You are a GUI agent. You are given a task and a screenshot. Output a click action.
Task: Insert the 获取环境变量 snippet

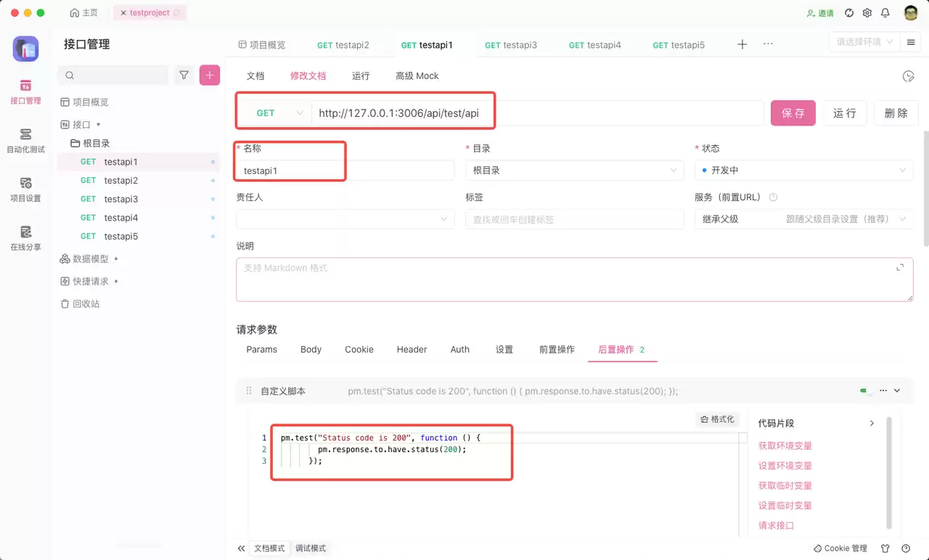pos(785,446)
